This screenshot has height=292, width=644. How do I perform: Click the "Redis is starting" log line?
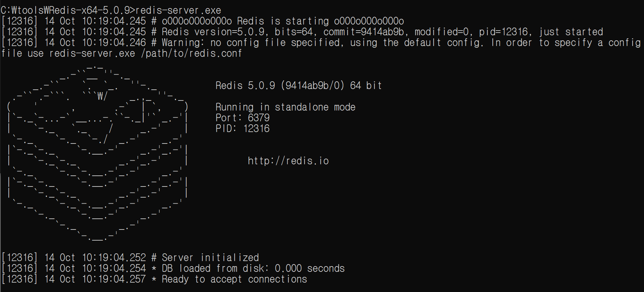pyautogui.click(x=283, y=21)
